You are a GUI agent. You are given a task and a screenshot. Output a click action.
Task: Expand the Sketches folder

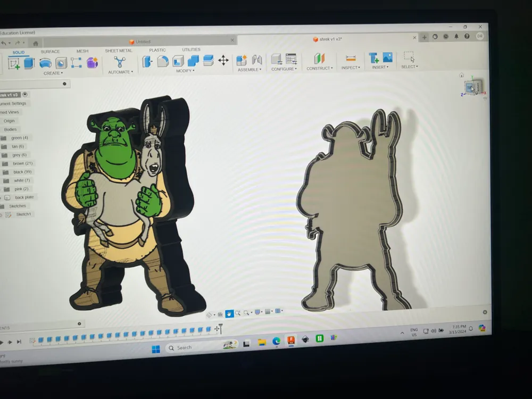pos(3,206)
